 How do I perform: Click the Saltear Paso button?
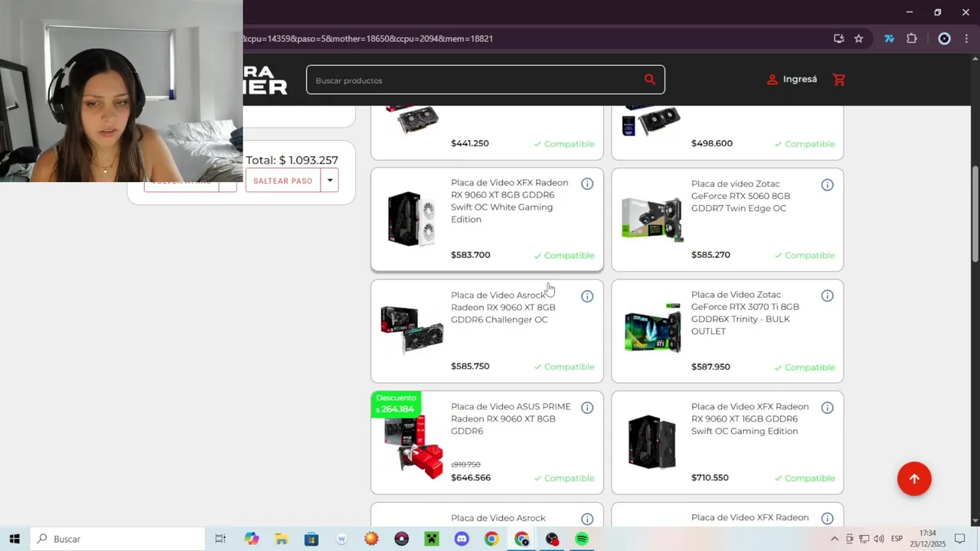pyautogui.click(x=283, y=181)
